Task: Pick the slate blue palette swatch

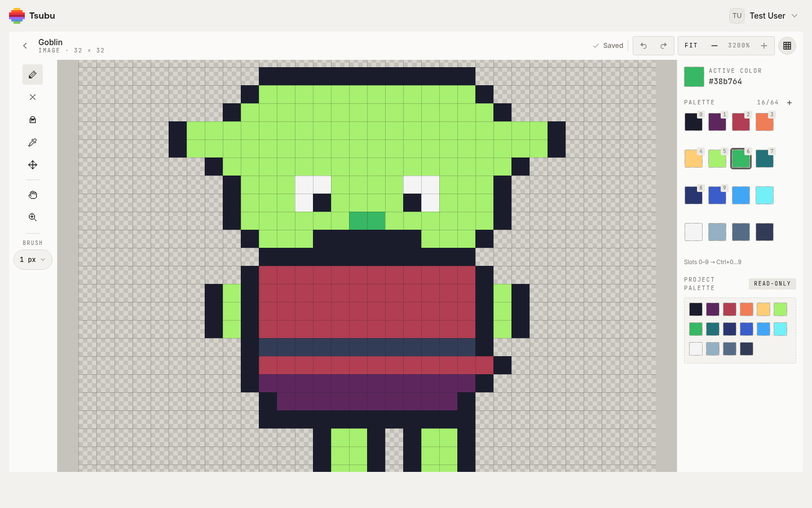Action: 741,232
